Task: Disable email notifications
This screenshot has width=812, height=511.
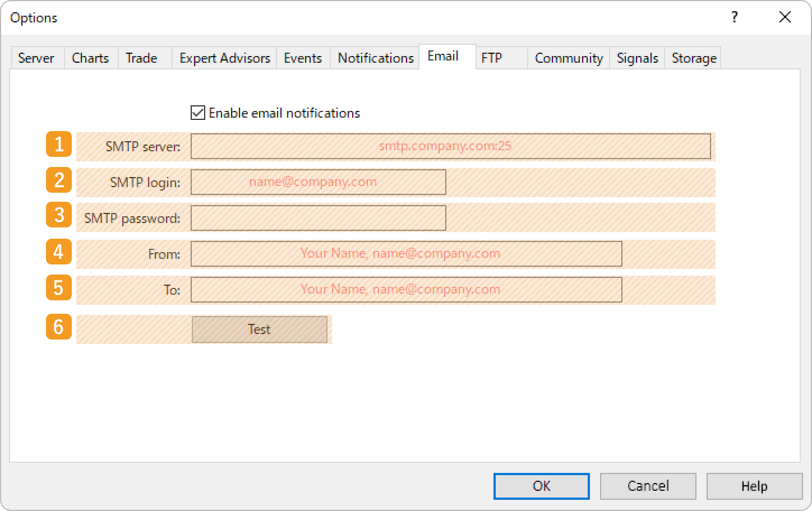Action: coord(196,113)
